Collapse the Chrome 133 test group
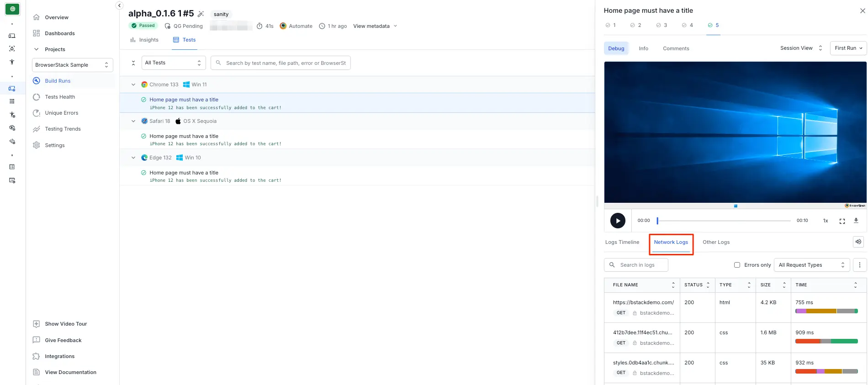Screen dimensions: 868x385 click(x=133, y=84)
